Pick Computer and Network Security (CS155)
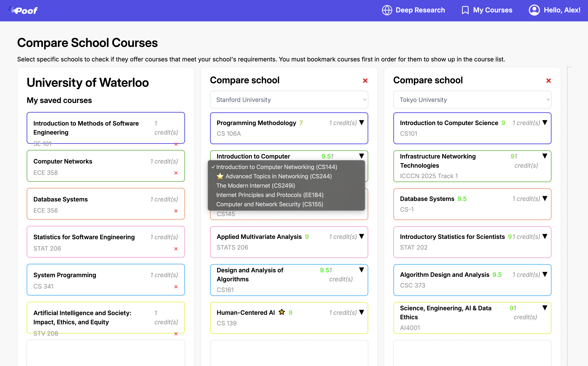 click(269, 204)
